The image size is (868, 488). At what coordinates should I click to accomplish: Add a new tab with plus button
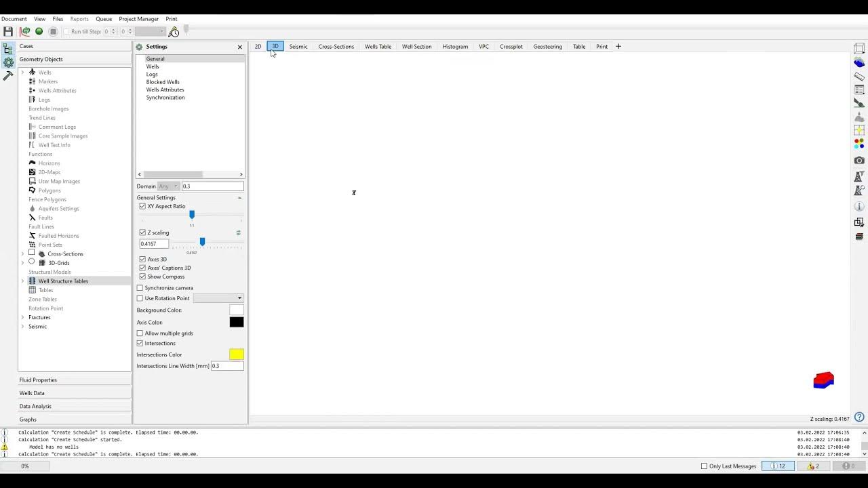(618, 47)
